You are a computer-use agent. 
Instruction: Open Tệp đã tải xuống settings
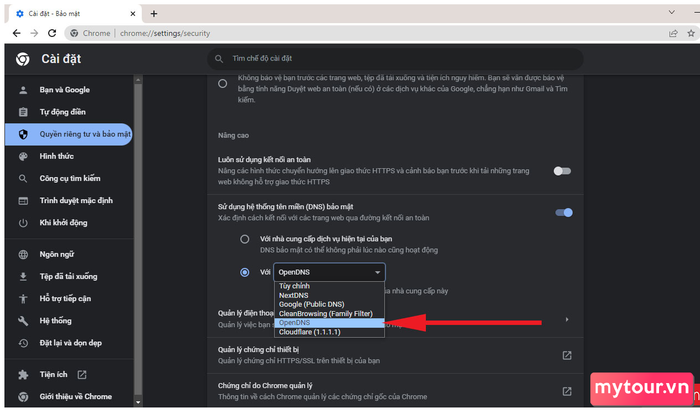coord(69,276)
